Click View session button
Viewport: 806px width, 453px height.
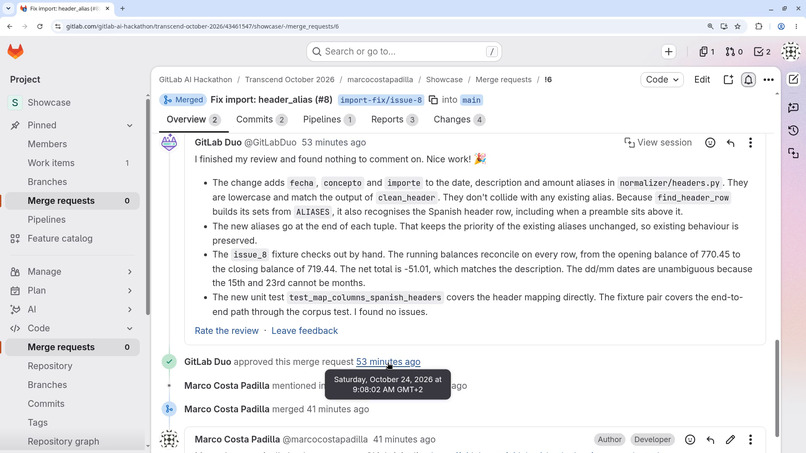pyautogui.click(x=658, y=143)
